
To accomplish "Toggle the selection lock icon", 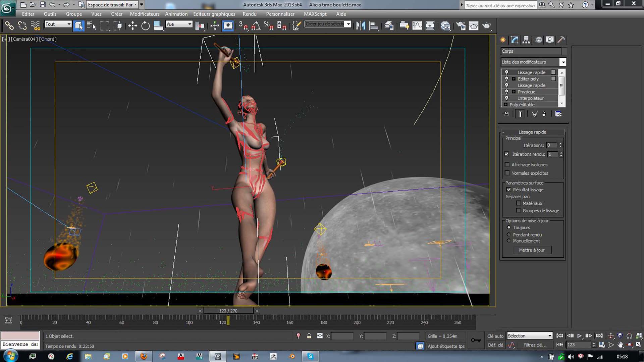I will pos(309,336).
